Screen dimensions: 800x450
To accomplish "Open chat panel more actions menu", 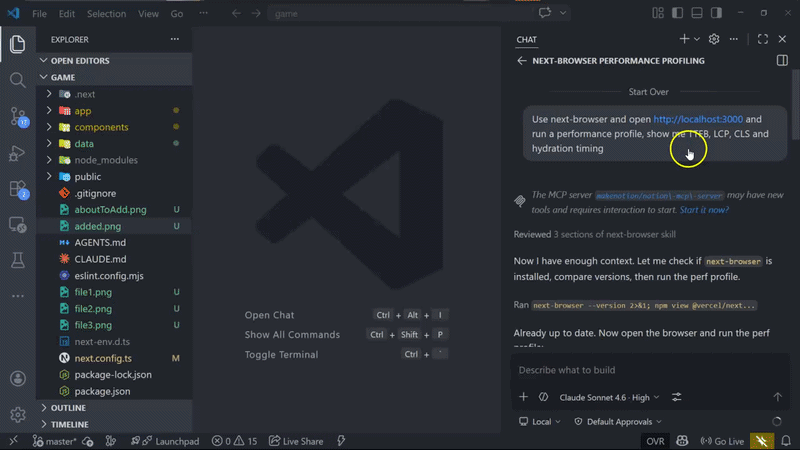I will point(733,39).
